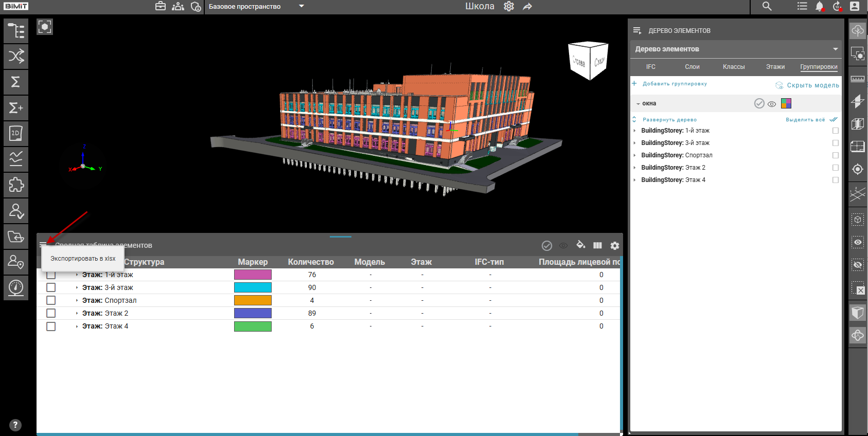Open notifications bell icon
This screenshot has height=436, width=868.
[x=819, y=6]
